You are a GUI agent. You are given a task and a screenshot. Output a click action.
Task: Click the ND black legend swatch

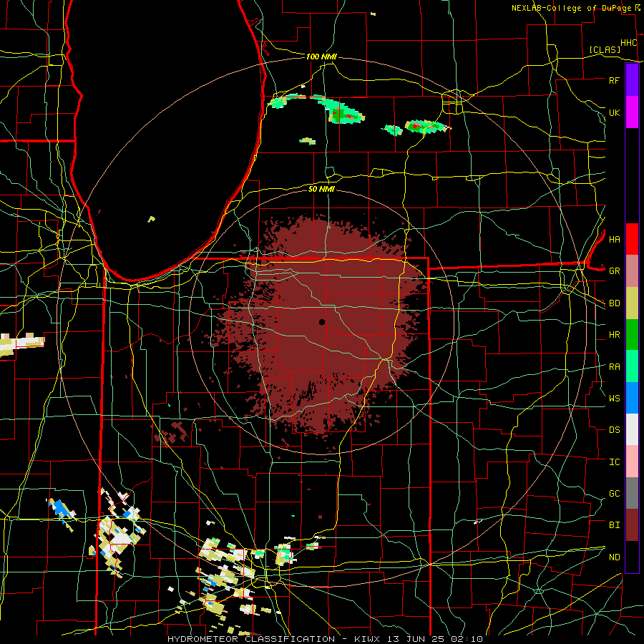[632, 557]
